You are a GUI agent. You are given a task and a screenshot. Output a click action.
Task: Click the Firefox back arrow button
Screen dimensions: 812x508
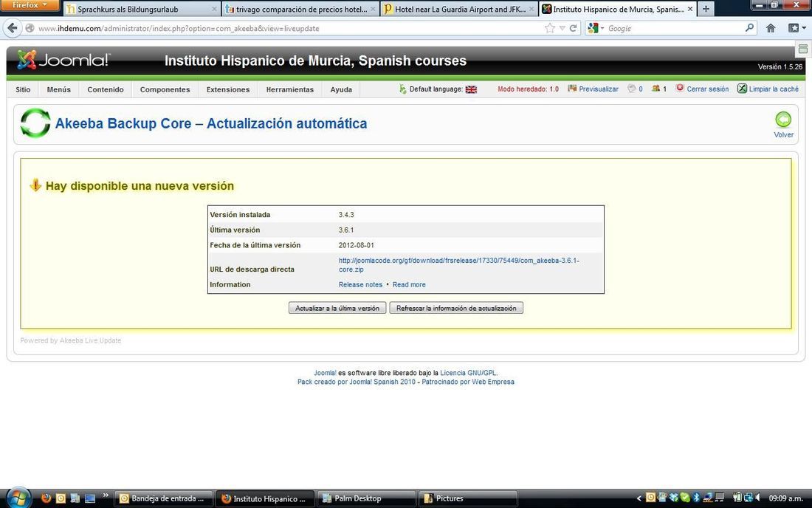pos(13,28)
